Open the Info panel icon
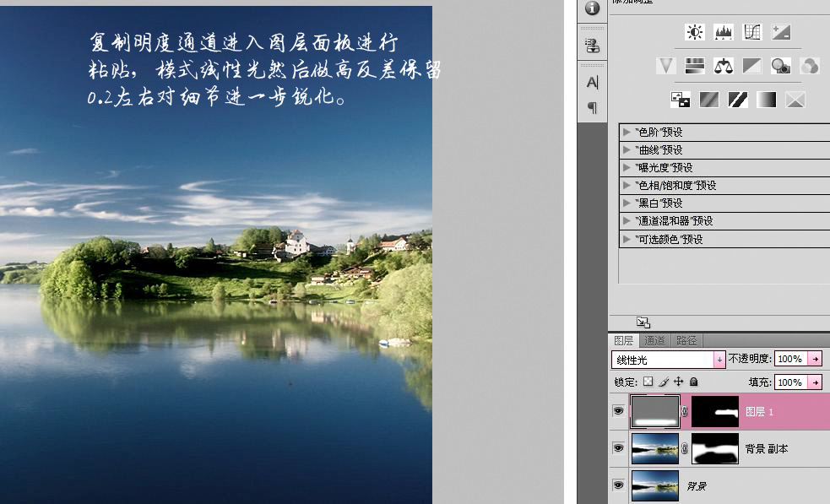830x504 pixels. pos(593,8)
